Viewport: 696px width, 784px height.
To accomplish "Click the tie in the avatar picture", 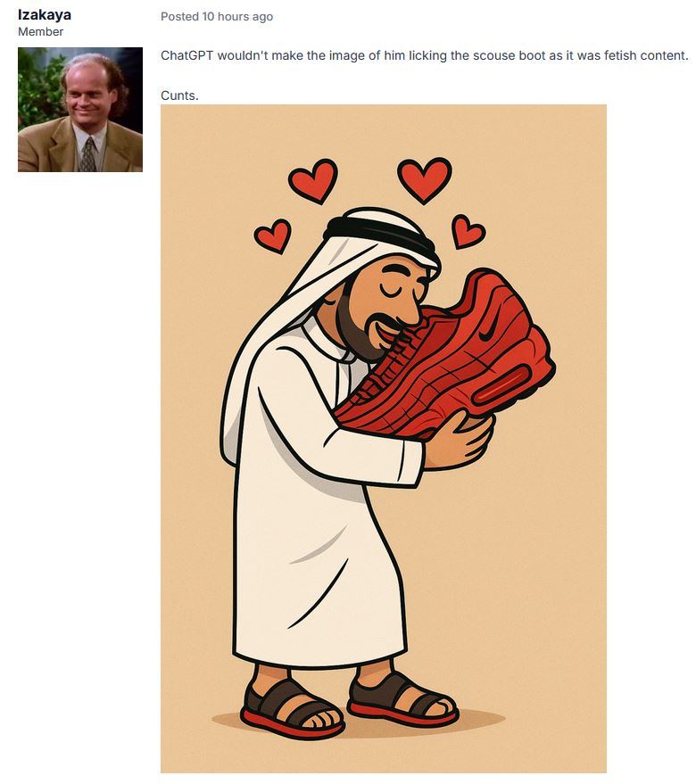I will [88, 154].
